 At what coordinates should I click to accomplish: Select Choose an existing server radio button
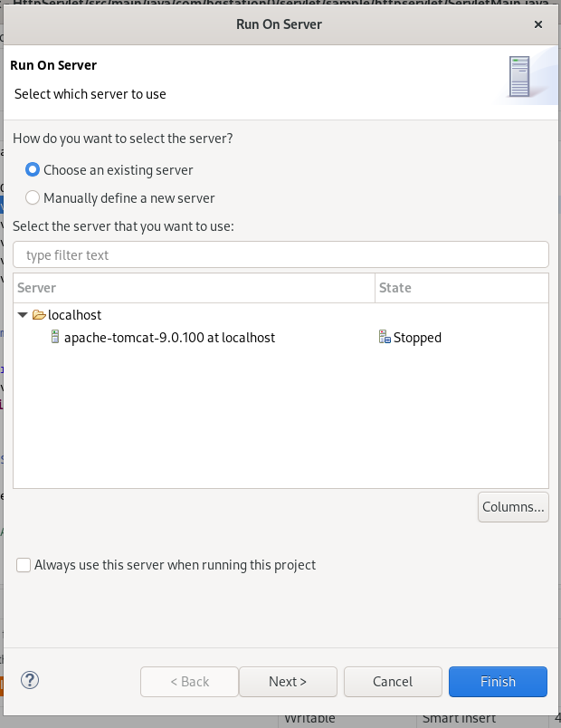[x=32, y=170]
